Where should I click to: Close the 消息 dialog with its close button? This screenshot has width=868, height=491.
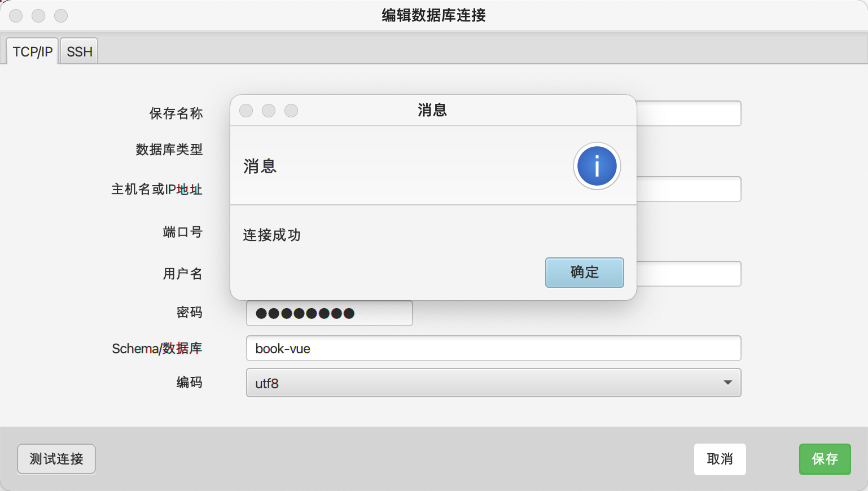click(x=246, y=111)
